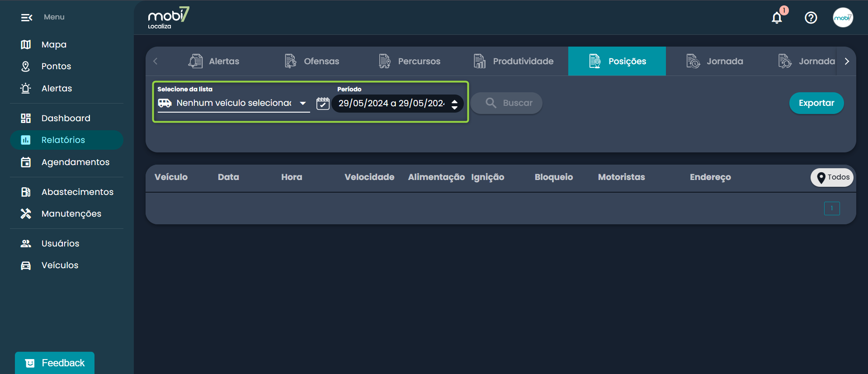Screen dimensions: 868x374
Task: Open Dashboard from the sidebar
Action: click(x=66, y=118)
